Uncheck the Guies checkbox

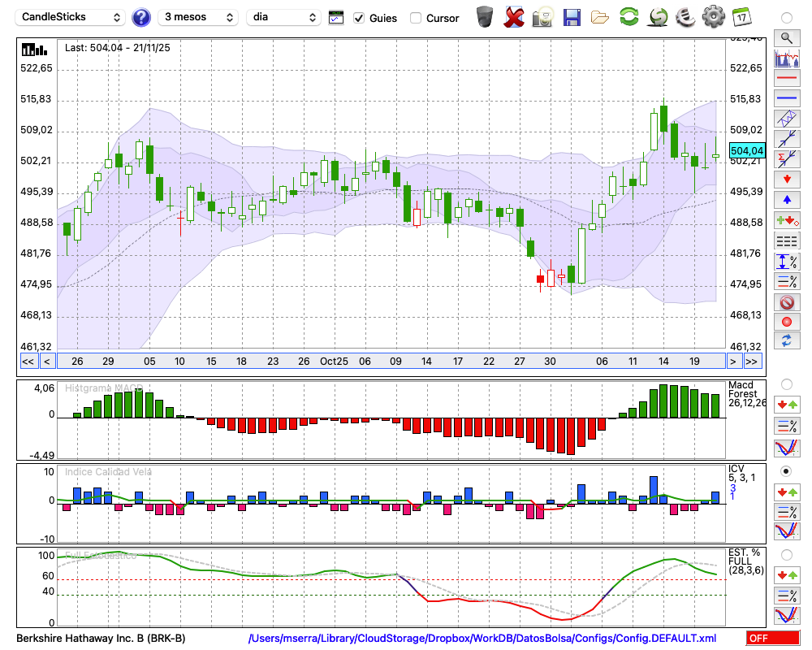point(359,18)
